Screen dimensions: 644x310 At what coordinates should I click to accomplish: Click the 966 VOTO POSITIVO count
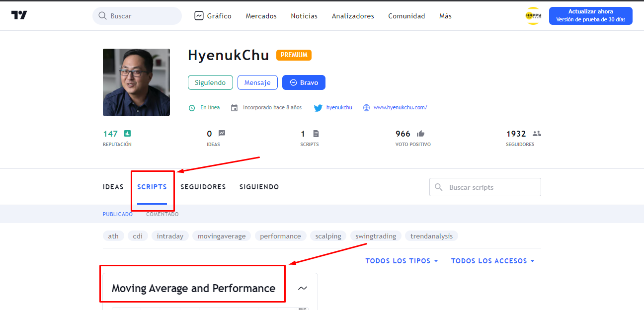coord(403,134)
